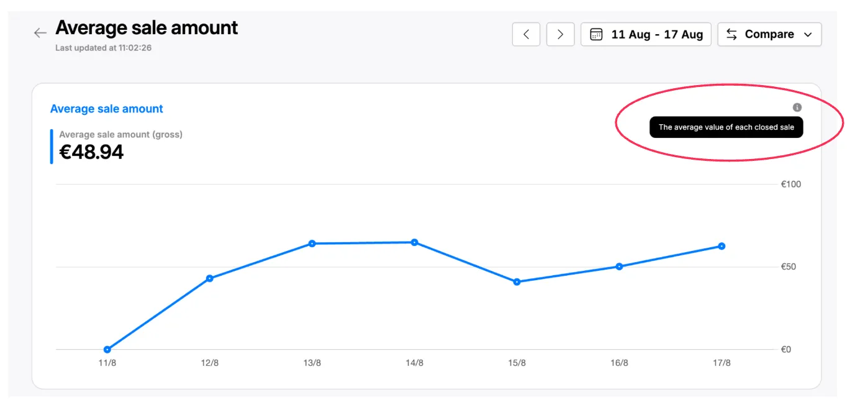Click the black closed sale tooltip
Screen dimensions: 868x405
point(726,127)
